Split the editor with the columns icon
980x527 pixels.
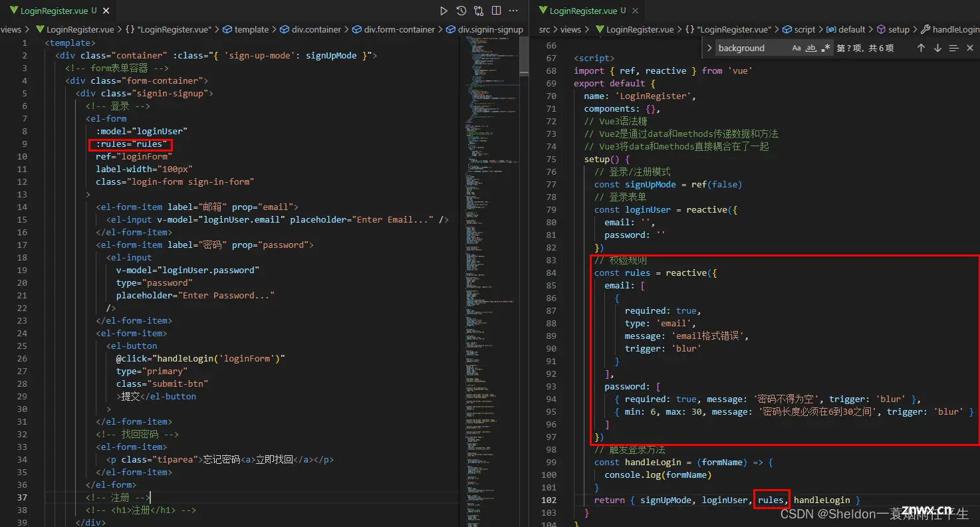tap(496, 11)
